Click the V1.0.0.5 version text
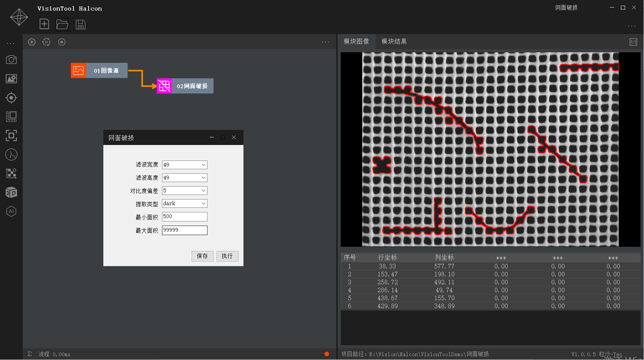 point(583,354)
